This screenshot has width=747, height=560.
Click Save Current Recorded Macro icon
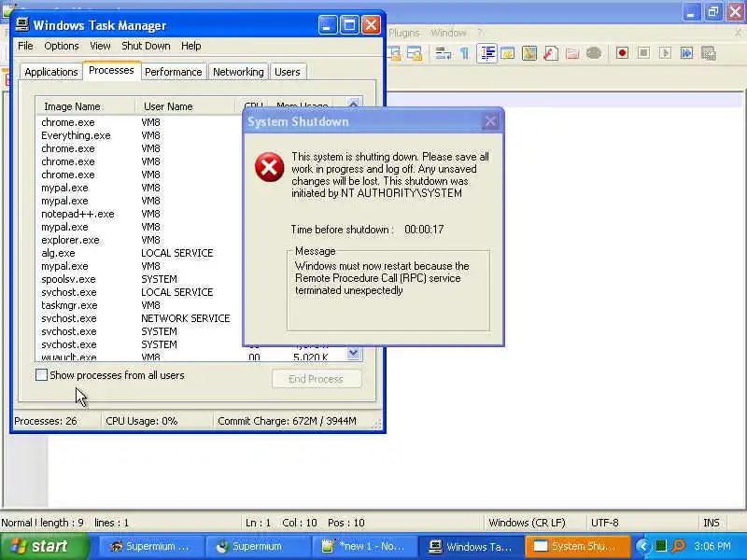point(709,53)
